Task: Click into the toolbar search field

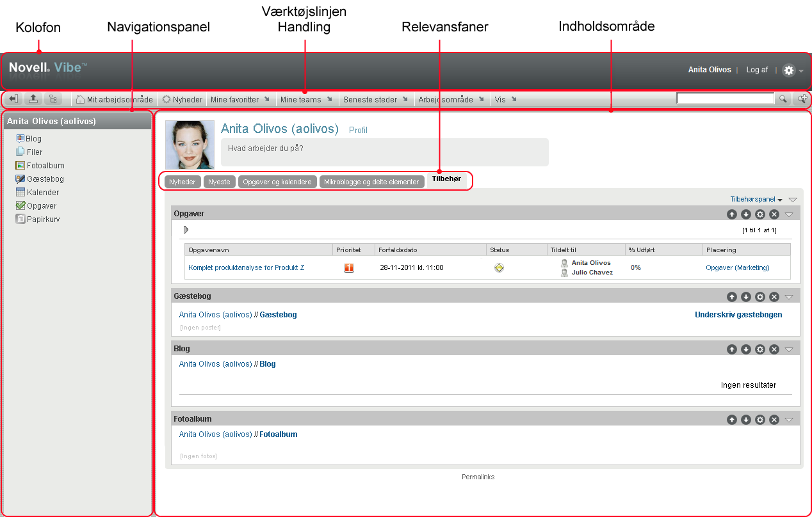Action: (x=726, y=99)
